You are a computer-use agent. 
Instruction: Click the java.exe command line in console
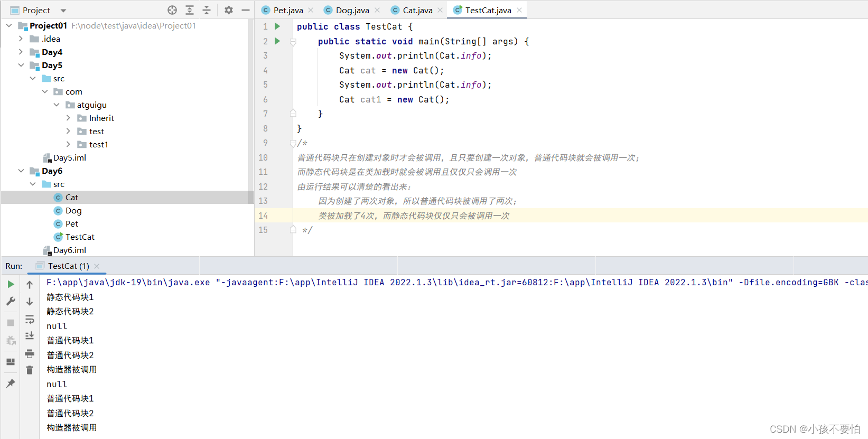(x=456, y=283)
